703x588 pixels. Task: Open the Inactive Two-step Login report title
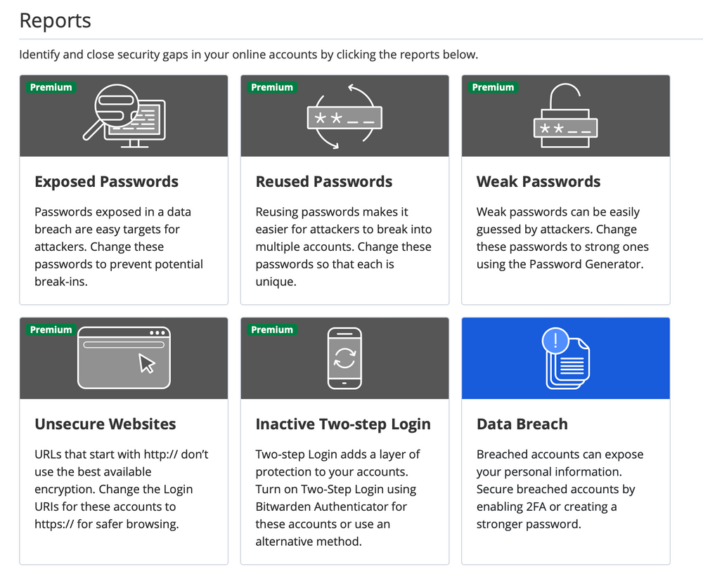coord(343,424)
